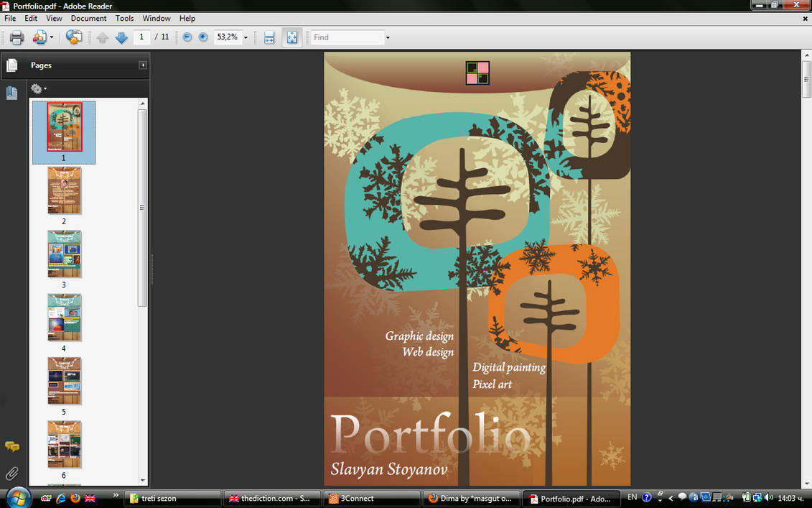Screen dimensions: 812x508
Task: Show hidden tray icons with chevron
Action: [x=671, y=498]
